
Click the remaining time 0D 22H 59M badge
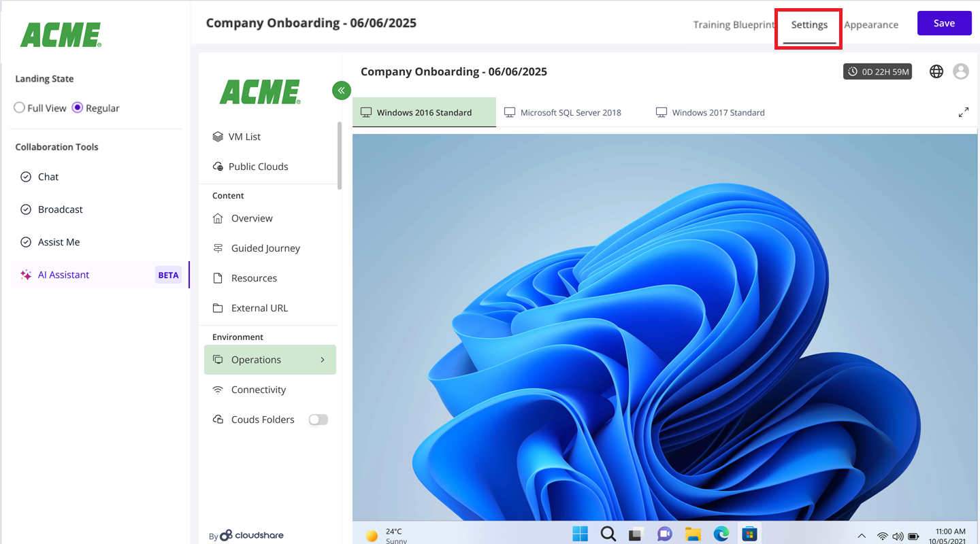click(878, 71)
